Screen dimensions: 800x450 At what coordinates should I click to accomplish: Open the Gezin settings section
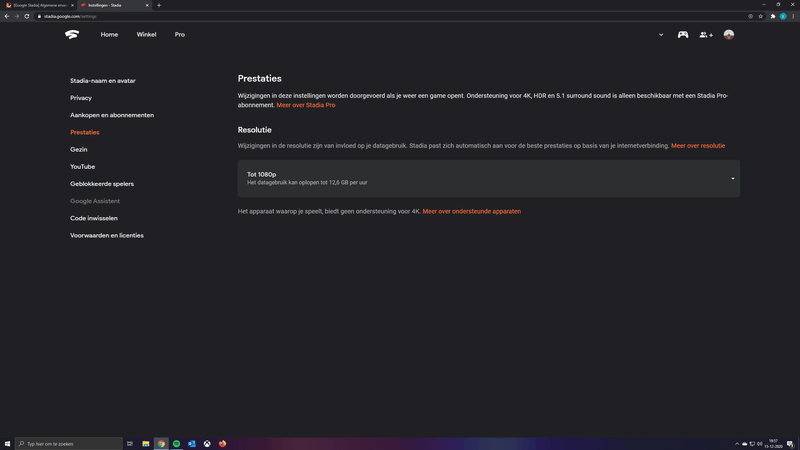(x=79, y=149)
